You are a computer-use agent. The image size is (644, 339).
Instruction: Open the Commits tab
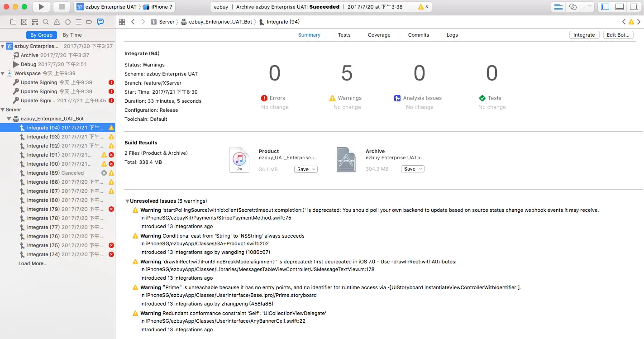click(x=419, y=35)
